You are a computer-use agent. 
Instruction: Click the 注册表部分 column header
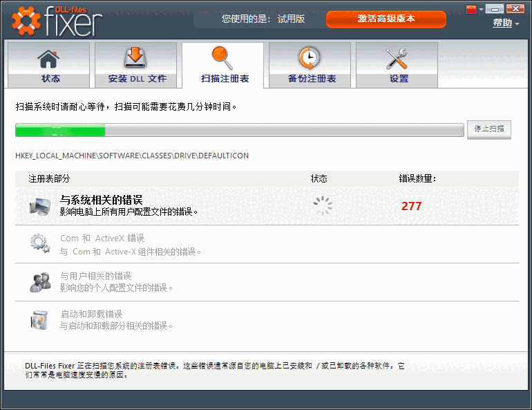49,178
